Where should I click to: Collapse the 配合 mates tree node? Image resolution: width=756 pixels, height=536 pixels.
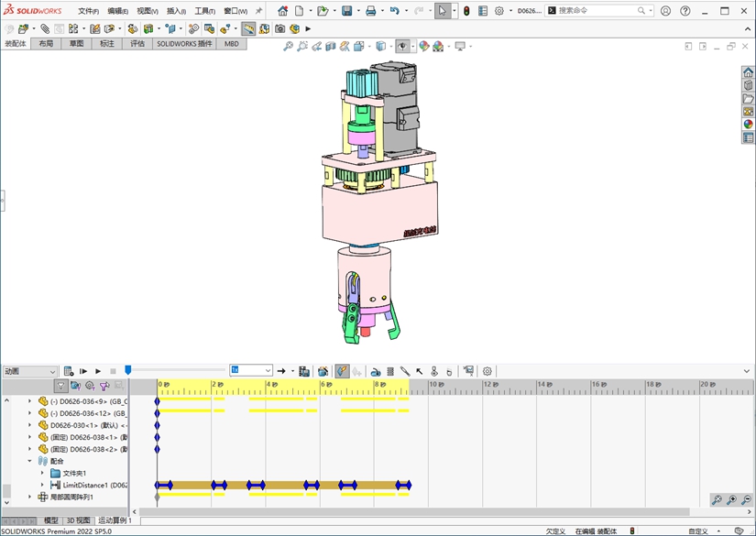(29, 461)
